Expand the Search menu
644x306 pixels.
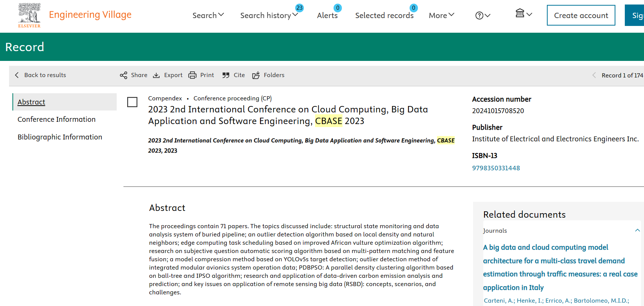208,15
